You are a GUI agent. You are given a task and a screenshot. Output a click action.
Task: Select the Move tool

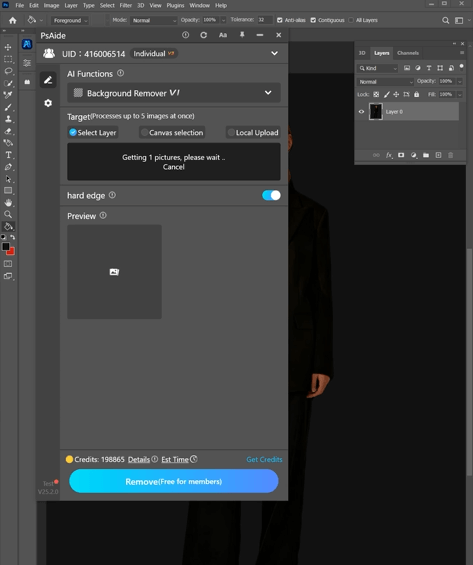[x=8, y=47]
